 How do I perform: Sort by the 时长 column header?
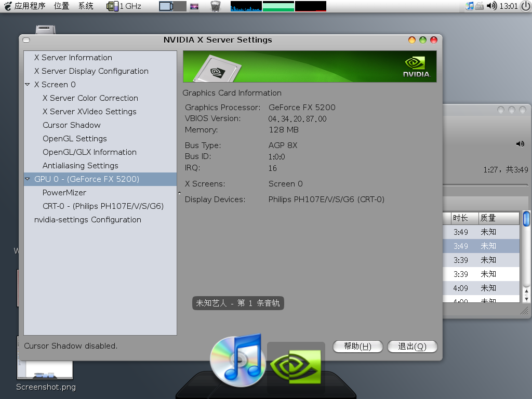(464, 218)
